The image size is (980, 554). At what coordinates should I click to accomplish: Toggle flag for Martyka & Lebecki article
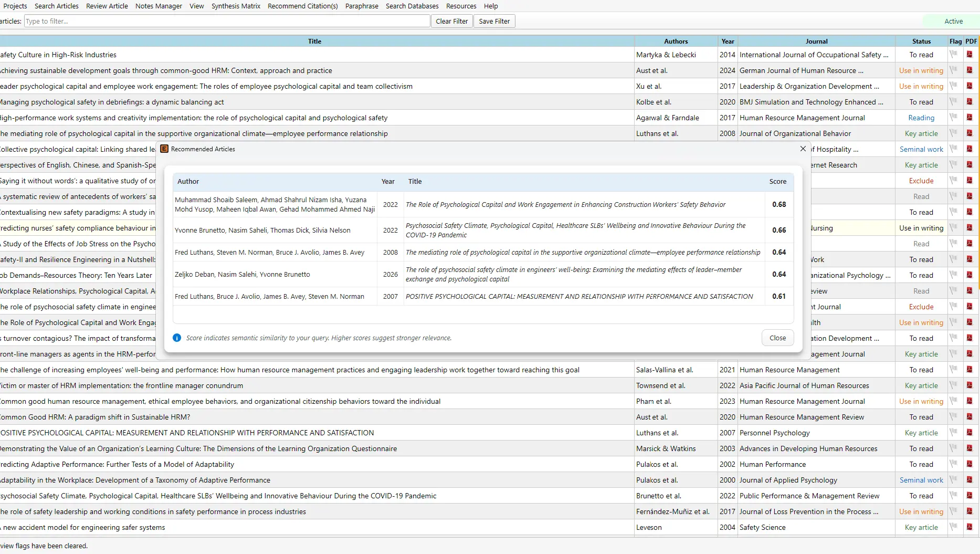[954, 54]
